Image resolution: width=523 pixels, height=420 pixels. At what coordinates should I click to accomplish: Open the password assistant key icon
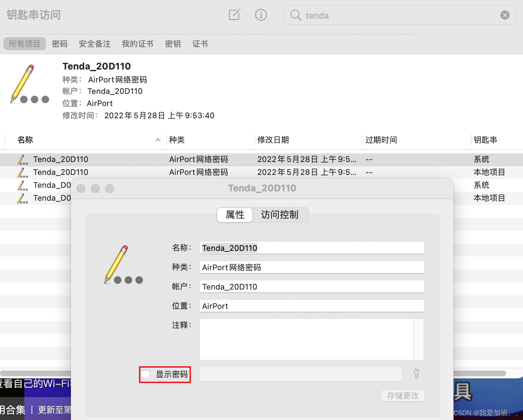[417, 374]
